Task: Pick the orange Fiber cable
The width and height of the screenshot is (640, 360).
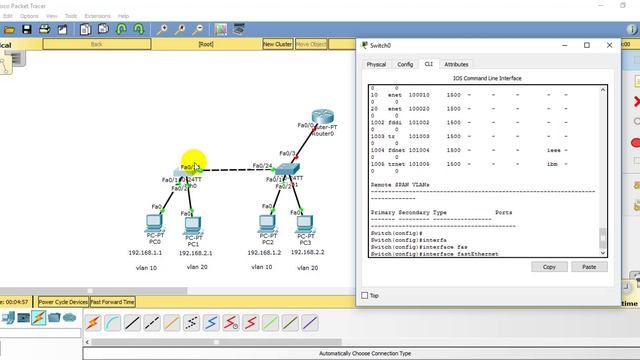Action: pyautogui.click(x=171, y=323)
